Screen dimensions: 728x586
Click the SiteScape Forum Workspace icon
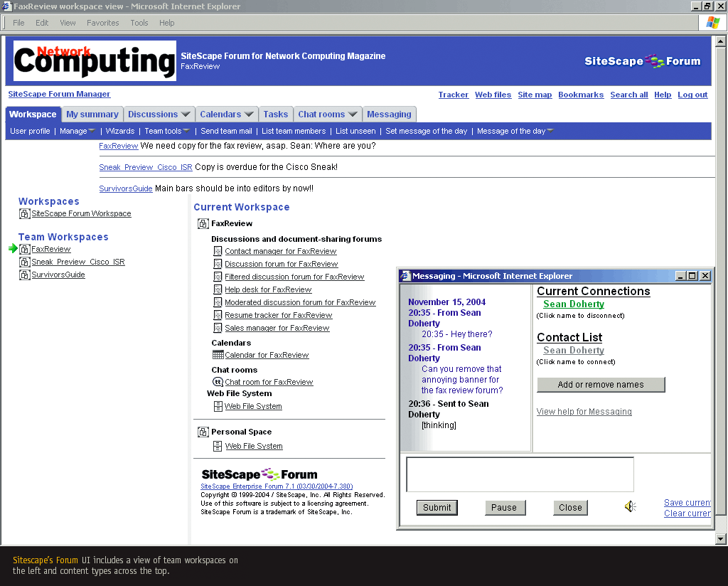25,213
